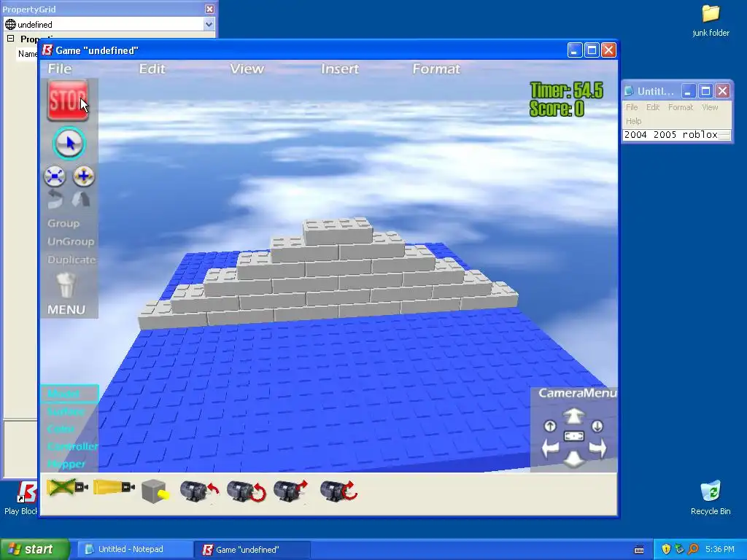Click the Windows start button

click(34, 549)
